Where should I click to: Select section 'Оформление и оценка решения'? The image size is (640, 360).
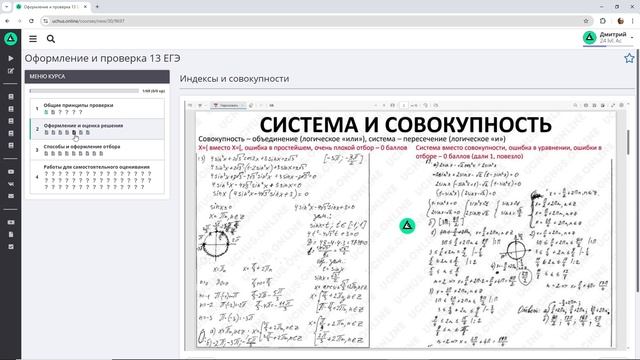click(x=83, y=126)
